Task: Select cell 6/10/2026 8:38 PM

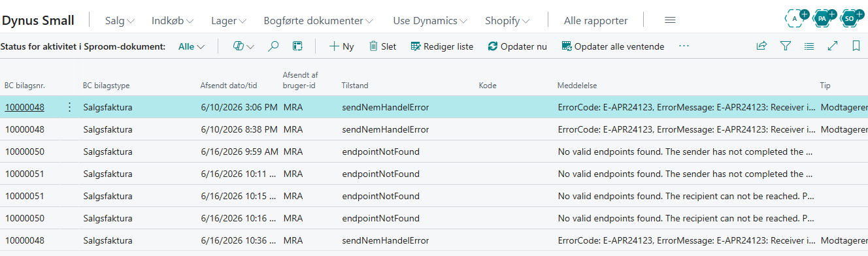Action: pos(239,129)
